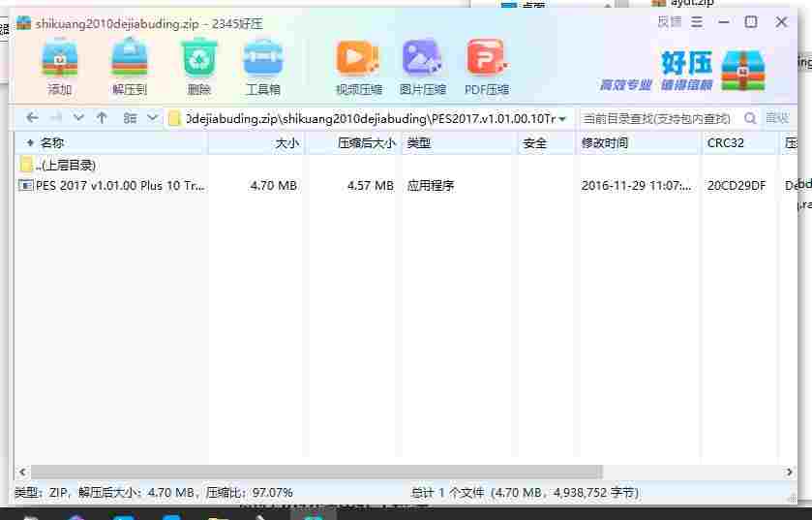Click the forward arrow navigation button
The image size is (812, 520).
[55, 118]
